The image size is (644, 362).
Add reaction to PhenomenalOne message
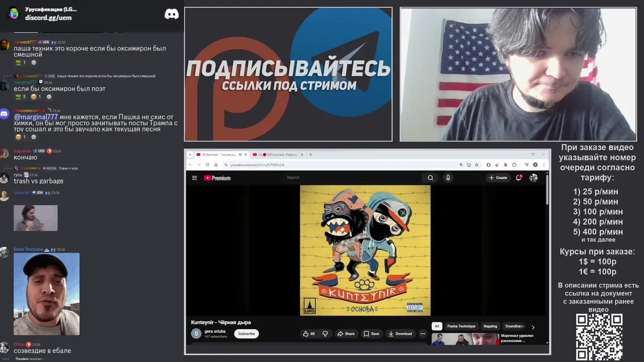click(x=34, y=137)
